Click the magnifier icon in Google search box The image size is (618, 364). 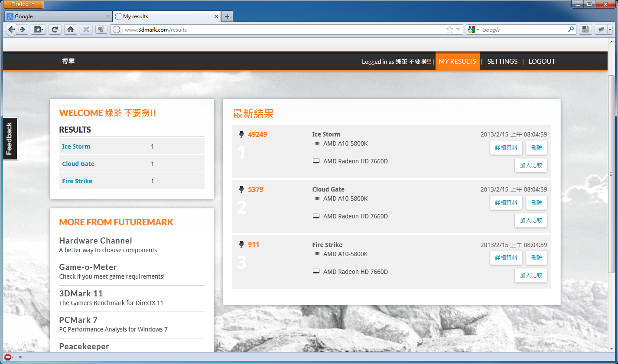click(571, 29)
